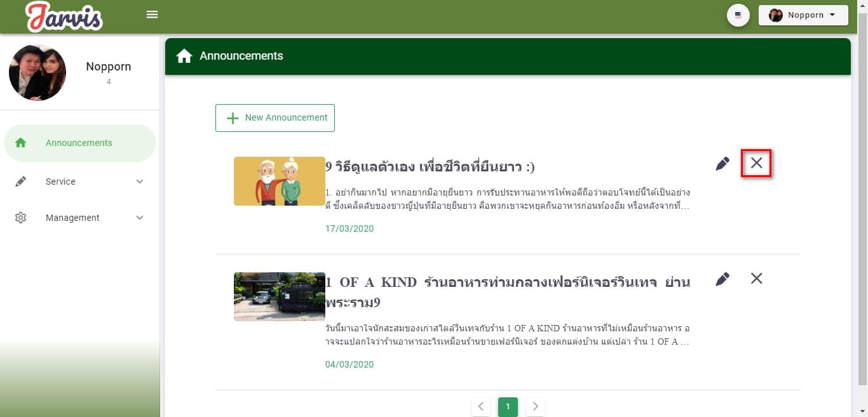Click the Jarvis logo

[x=64, y=17]
